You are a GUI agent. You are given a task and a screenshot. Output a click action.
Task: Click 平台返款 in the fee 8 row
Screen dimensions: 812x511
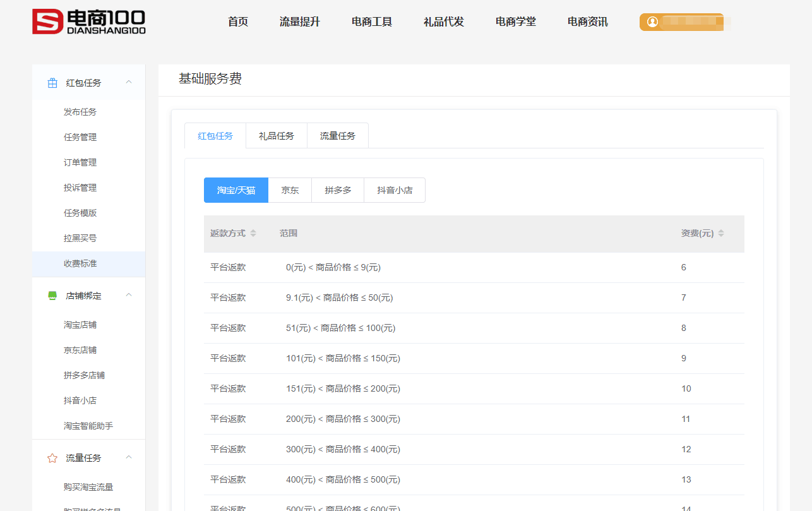(228, 328)
